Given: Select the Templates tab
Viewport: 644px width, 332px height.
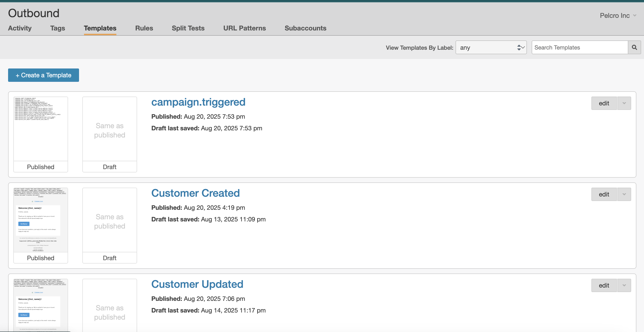Looking at the screenshot, I should 100,28.
